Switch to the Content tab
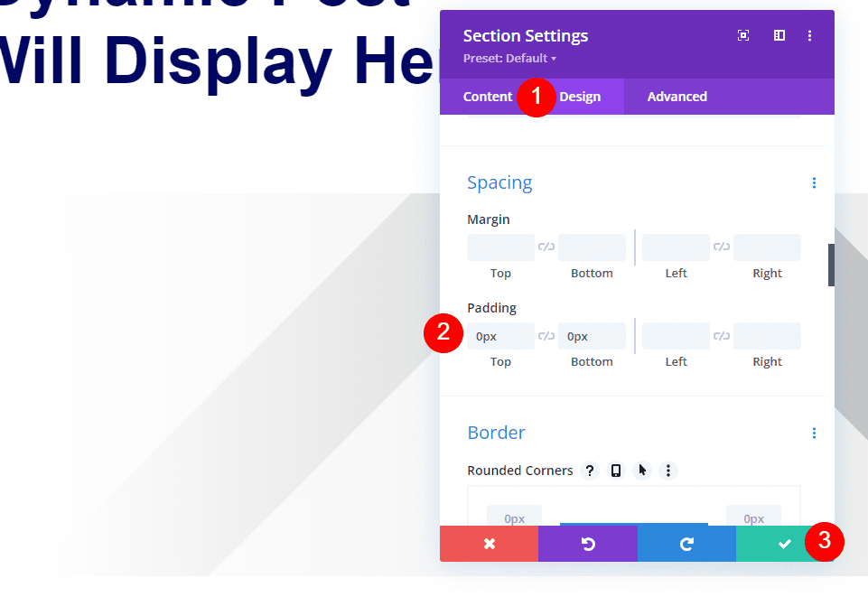The width and height of the screenshot is (868, 597). point(488,97)
